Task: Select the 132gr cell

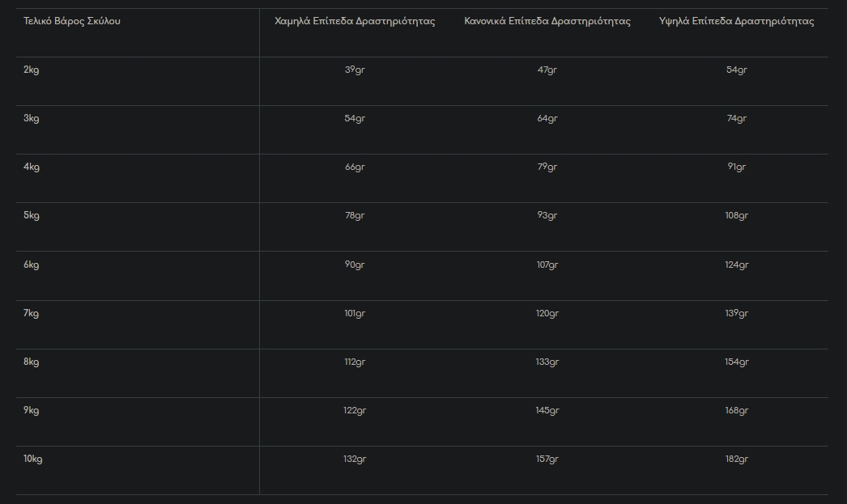Action: click(355, 460)
